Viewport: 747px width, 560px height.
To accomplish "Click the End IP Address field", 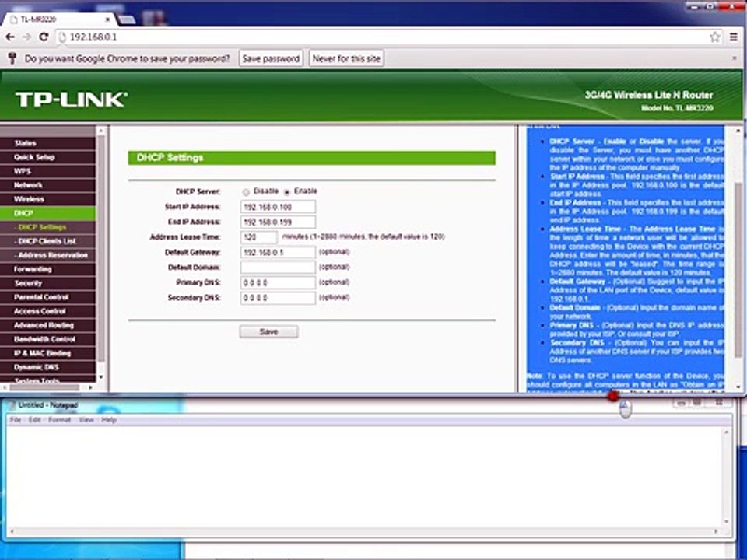I will (278, 222).
